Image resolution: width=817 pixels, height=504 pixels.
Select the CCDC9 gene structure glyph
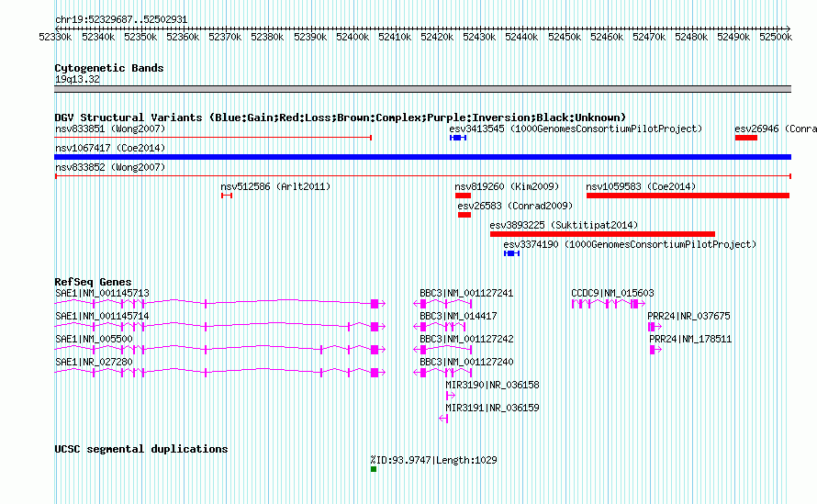[x=609, y=304]
